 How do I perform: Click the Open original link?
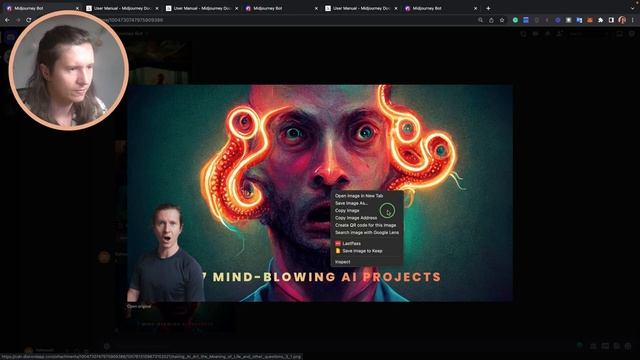point(139,306)
